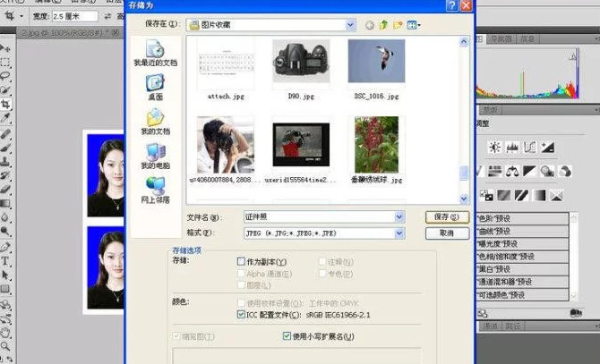Image resolution: width=600 pixels, height=364 pixels.
Task: Switch to the 信息 panel tab
Action: click(x=527, y=39)
